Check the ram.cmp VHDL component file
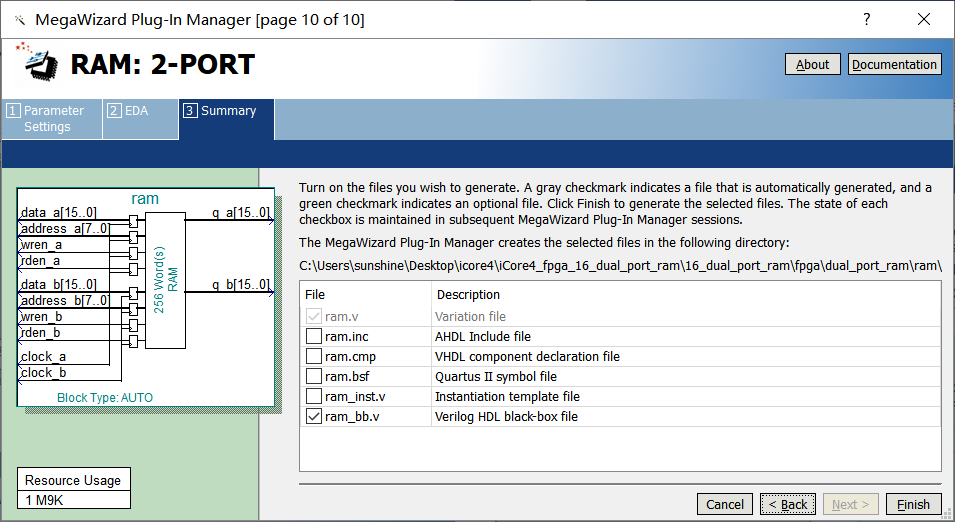Screen dimensions: 955x522 [314, 357]
